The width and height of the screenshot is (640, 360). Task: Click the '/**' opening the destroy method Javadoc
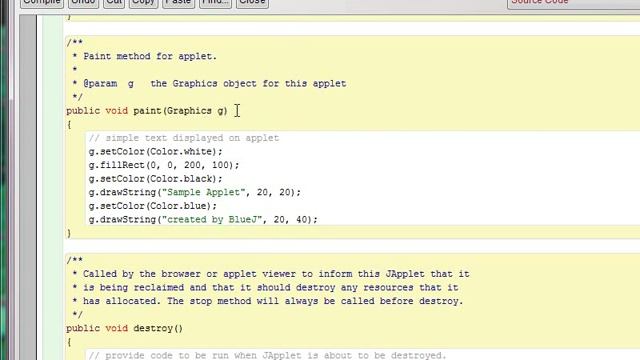[75, 260]
